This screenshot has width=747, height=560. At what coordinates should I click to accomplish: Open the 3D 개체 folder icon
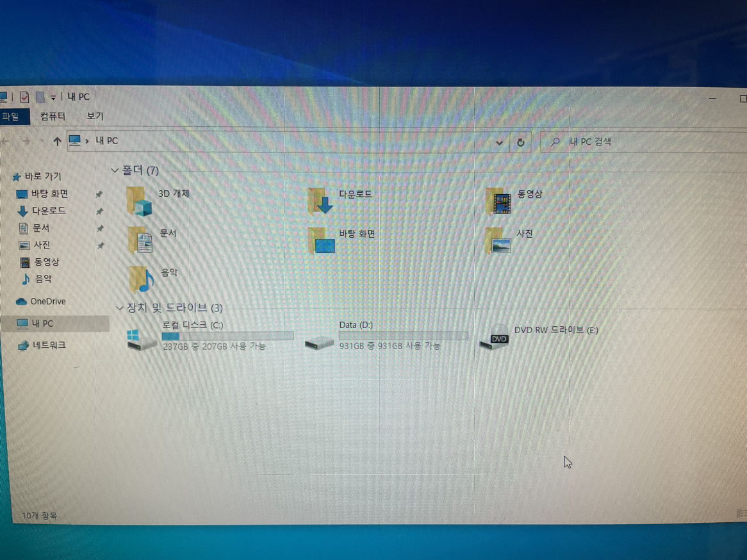point(139,202)
